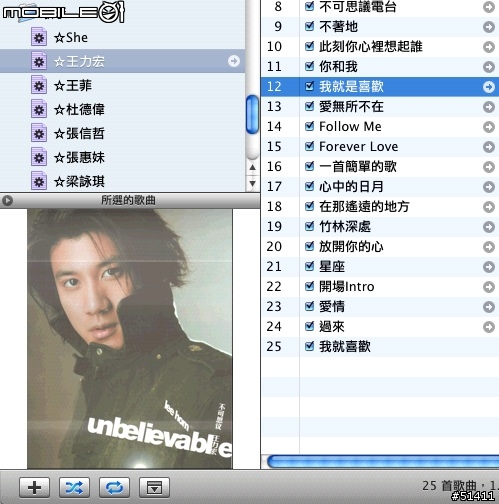
Task: Uncheck the 此刻你心裡想起誰 checkbox
Action: tap(310, 46)
